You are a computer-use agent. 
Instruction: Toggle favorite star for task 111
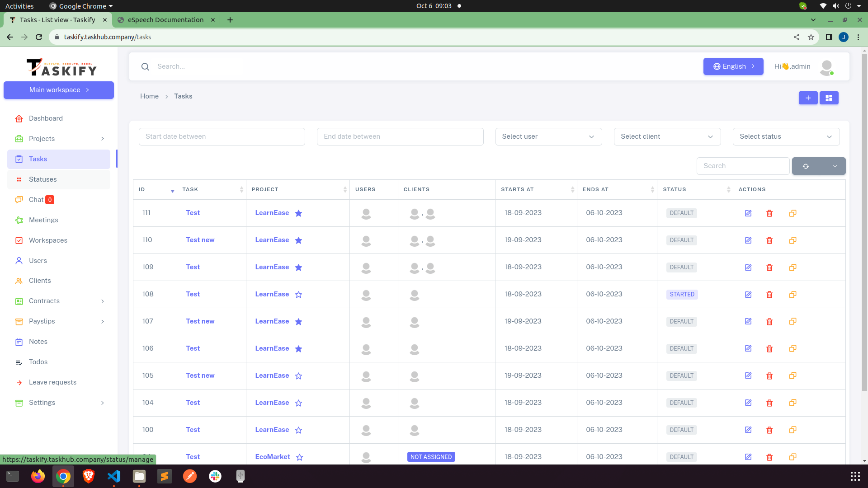point(298,213)
